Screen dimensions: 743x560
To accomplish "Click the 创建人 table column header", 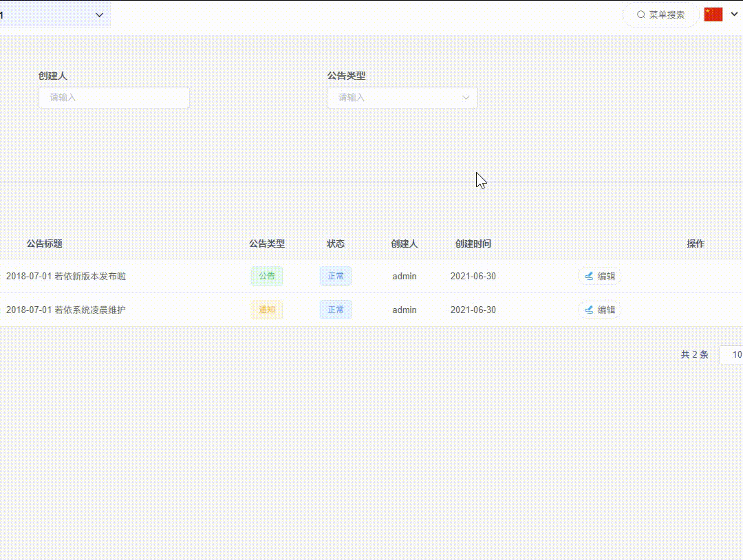I will coord(405,244).
